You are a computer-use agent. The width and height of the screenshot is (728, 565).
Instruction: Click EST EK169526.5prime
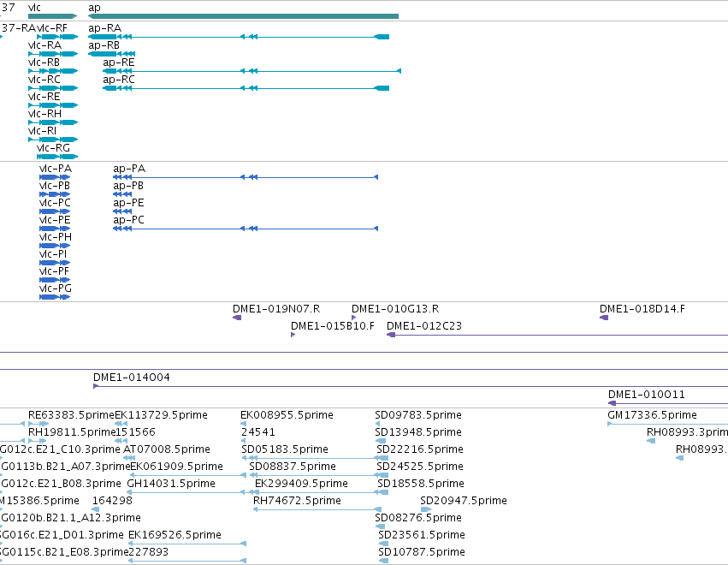tap(175, 535)
